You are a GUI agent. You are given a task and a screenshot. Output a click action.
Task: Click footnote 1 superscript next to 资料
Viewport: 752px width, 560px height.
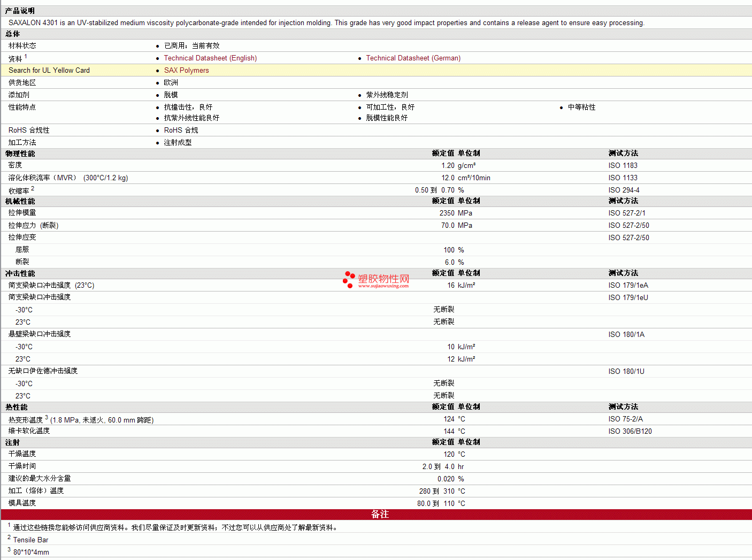(25, 56)
